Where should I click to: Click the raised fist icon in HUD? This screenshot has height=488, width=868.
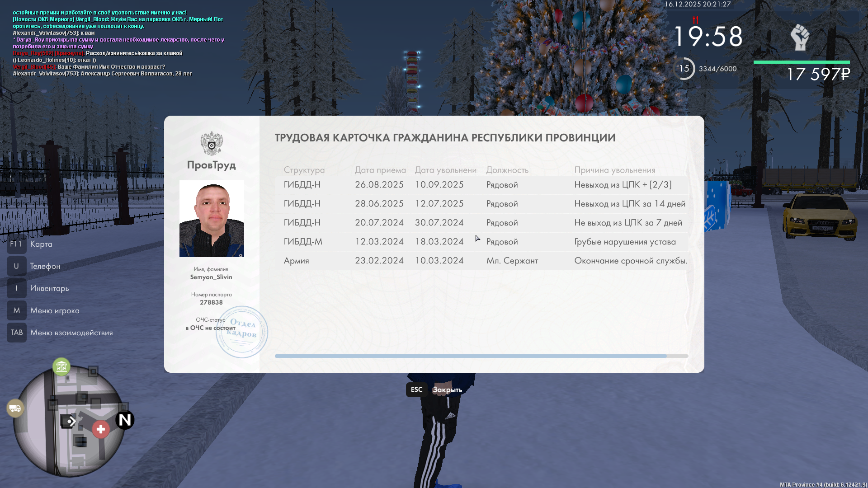pos(800,38)
